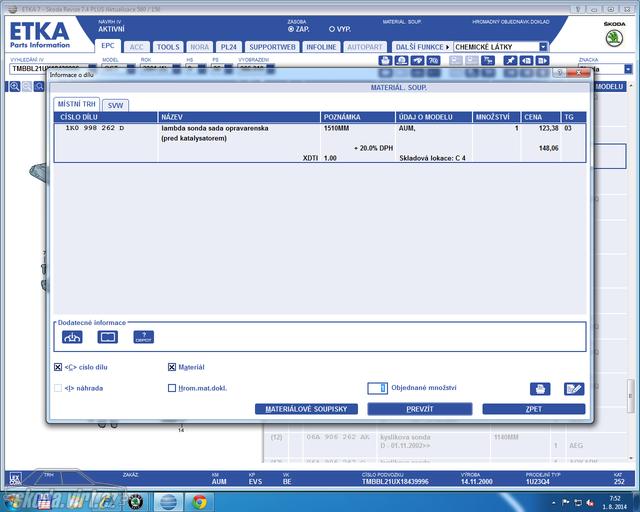
Task: Click the AUTOPART tab button
Action: 365,47
